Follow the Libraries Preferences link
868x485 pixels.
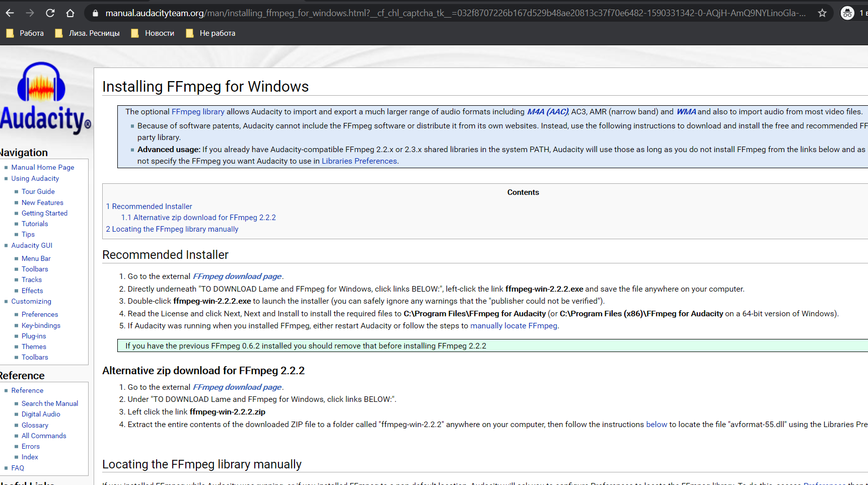(359, 161)
